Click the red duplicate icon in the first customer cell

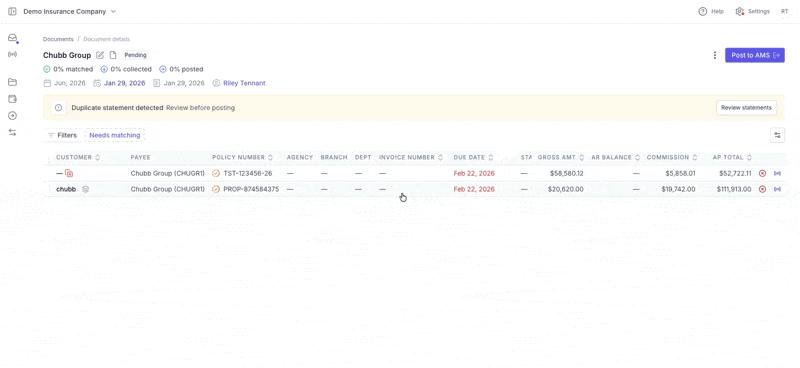pos(69,174)
